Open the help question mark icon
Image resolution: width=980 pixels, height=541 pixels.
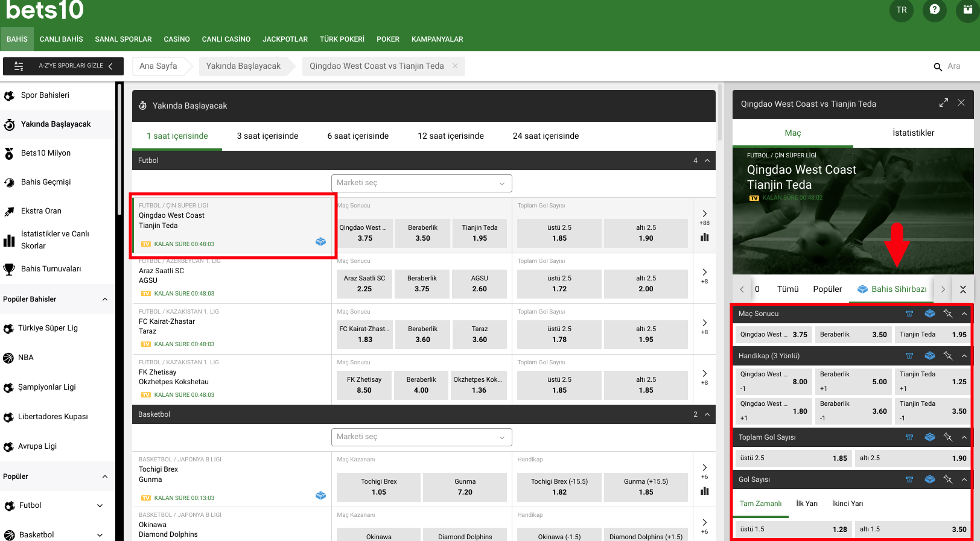(934, 10)
